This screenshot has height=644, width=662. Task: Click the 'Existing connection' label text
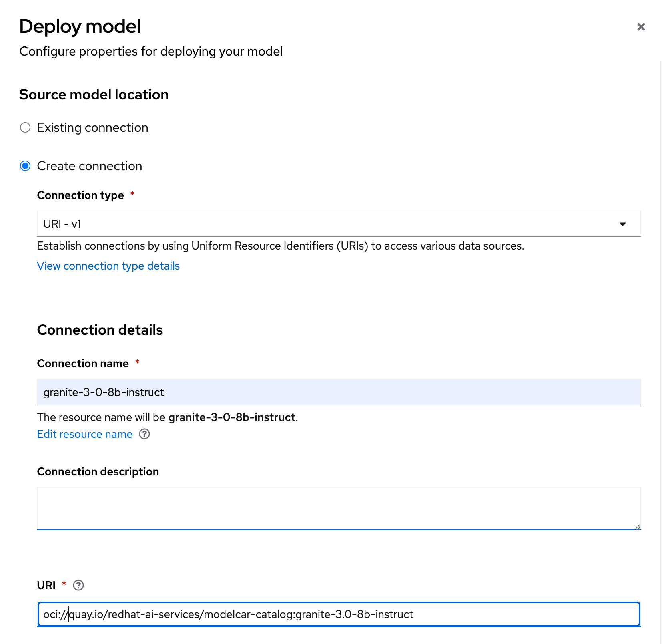[x=92, y=128]
